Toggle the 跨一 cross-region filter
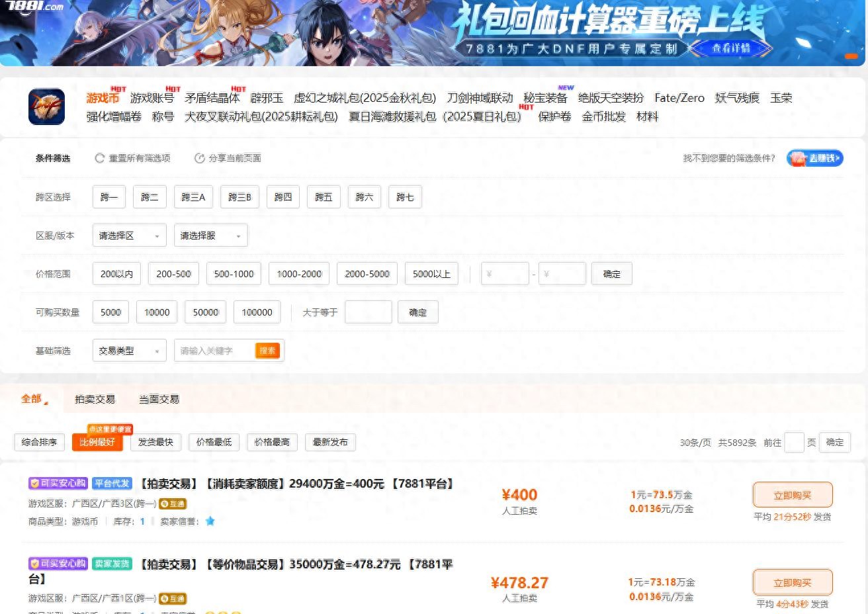The image size is (868, 614). pyautogui.click(x=108, y=197)
